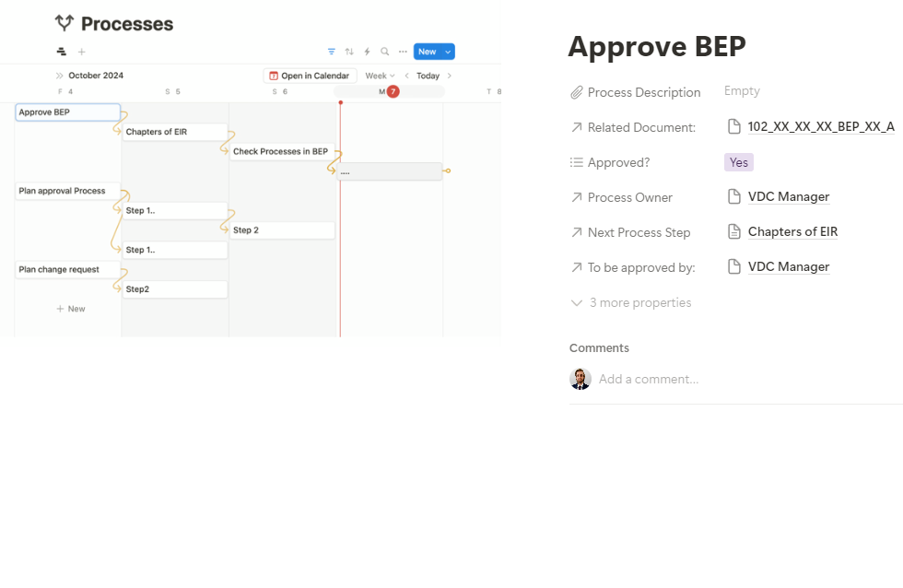903x588 pixels.
Task: Click the Yes tag in Approved field
Action: tap(738, 162)
